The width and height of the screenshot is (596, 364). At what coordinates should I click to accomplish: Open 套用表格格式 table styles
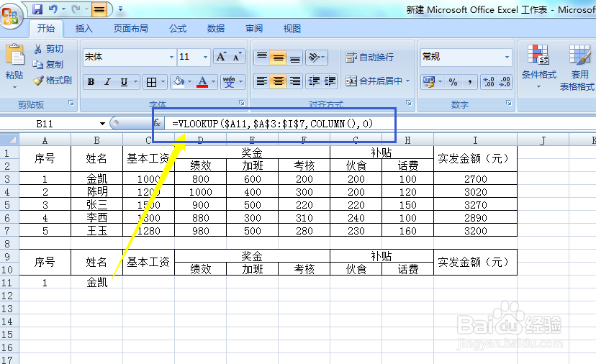(x=578, y=67)
